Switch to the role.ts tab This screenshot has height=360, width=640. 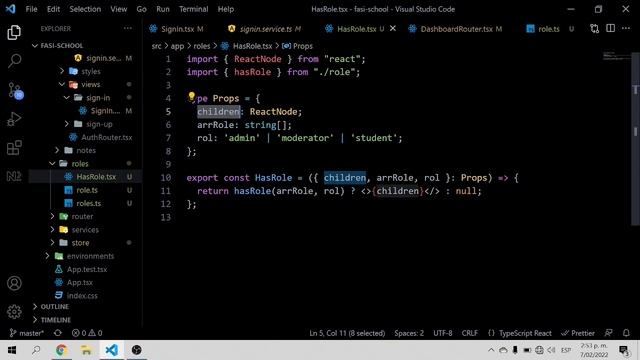[x=549, y=29]
